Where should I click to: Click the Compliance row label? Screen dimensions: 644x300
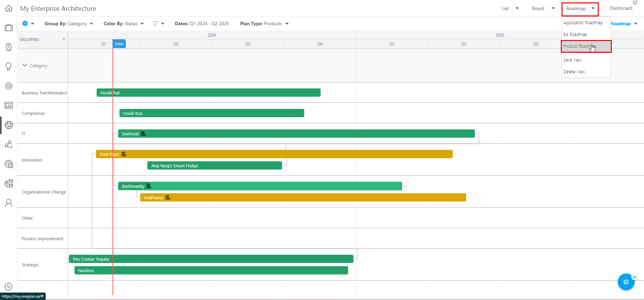click(x=33, y=113)
